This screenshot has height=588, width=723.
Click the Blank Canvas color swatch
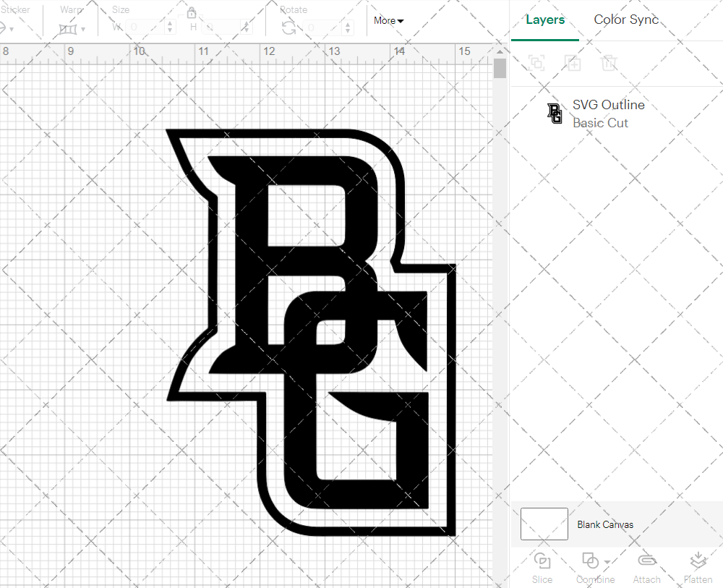click(544, 524)
